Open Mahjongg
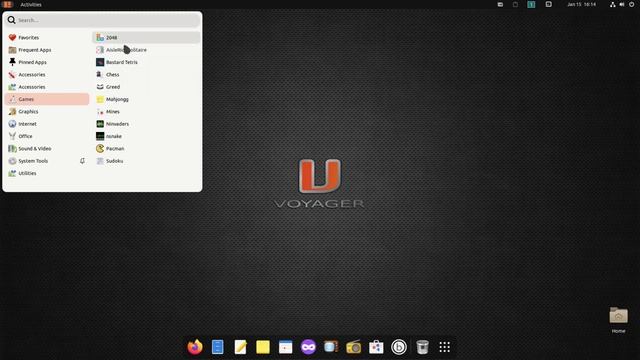 (x=146, y=99)
